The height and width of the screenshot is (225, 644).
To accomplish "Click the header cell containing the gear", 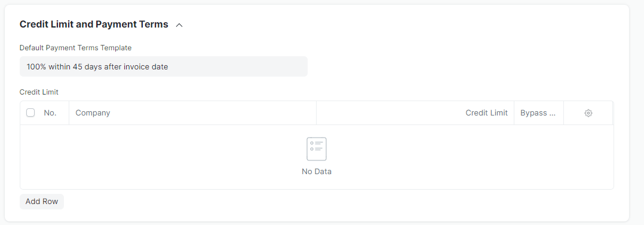I will [588, 113].
